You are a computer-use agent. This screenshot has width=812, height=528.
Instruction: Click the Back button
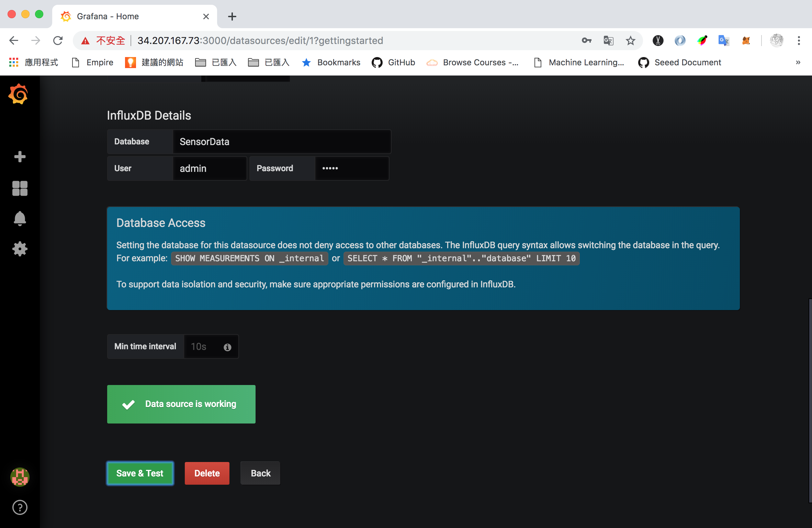pyautogui.click(x=261, y=473)
